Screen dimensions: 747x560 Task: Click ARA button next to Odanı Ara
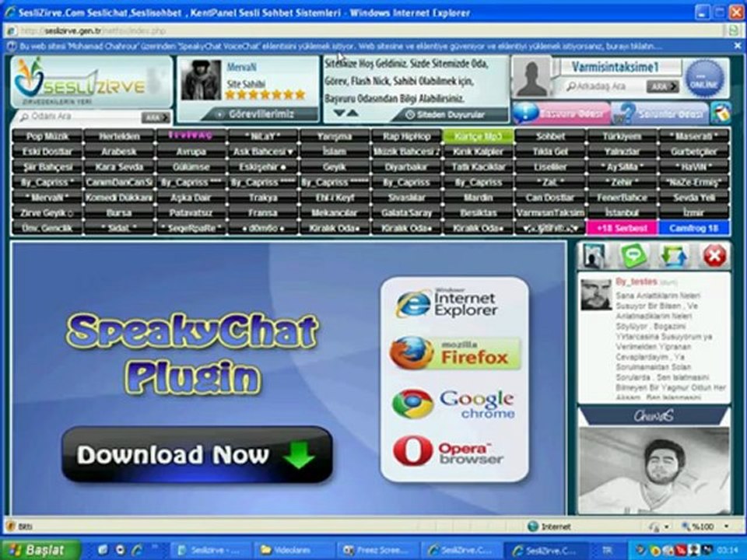156,117
